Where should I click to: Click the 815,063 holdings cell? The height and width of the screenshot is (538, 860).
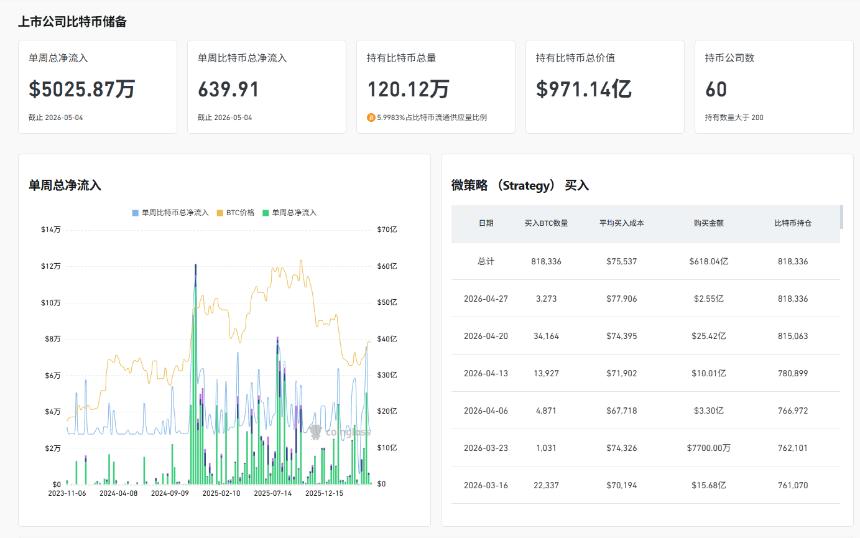click(793, 336)
